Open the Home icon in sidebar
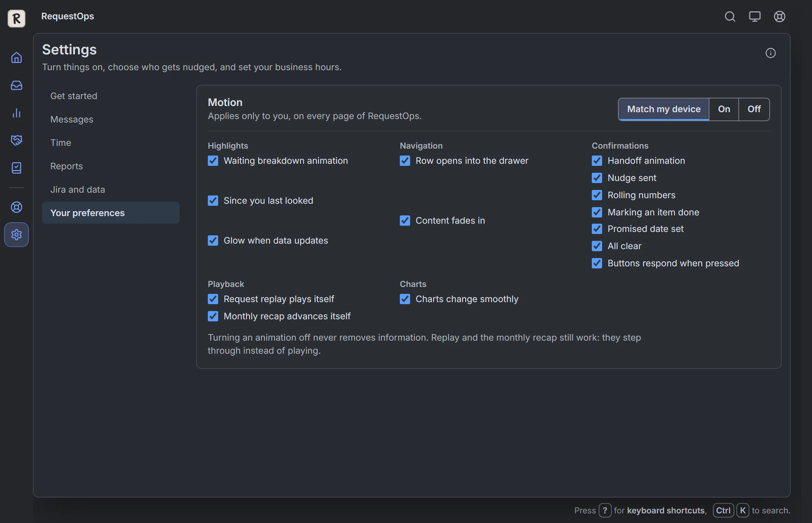This screenshot has height=523, width=812. coord(17,57)
